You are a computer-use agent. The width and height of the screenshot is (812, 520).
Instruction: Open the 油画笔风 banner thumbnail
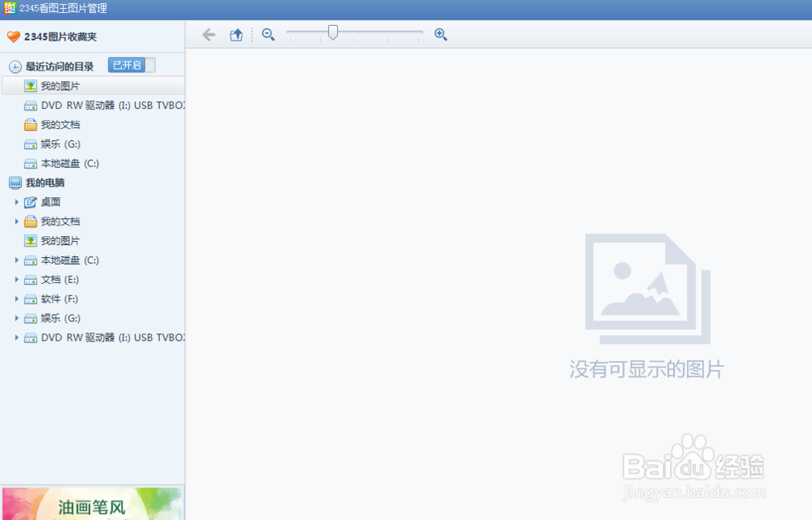[93, 504]
